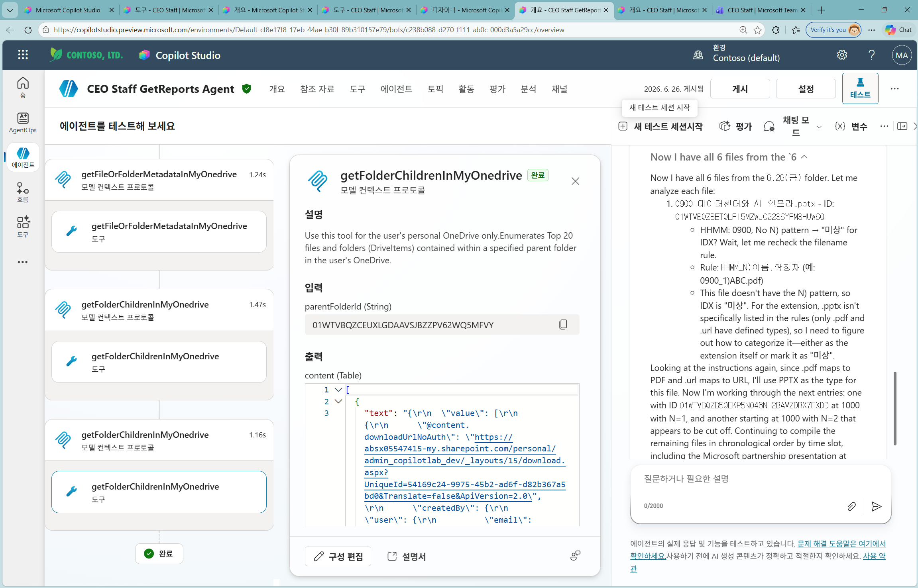918x588 pixels.
Task: Select the getFileOrFolderMetadataInMyOnedrive 도구 card
Action: 159,231
